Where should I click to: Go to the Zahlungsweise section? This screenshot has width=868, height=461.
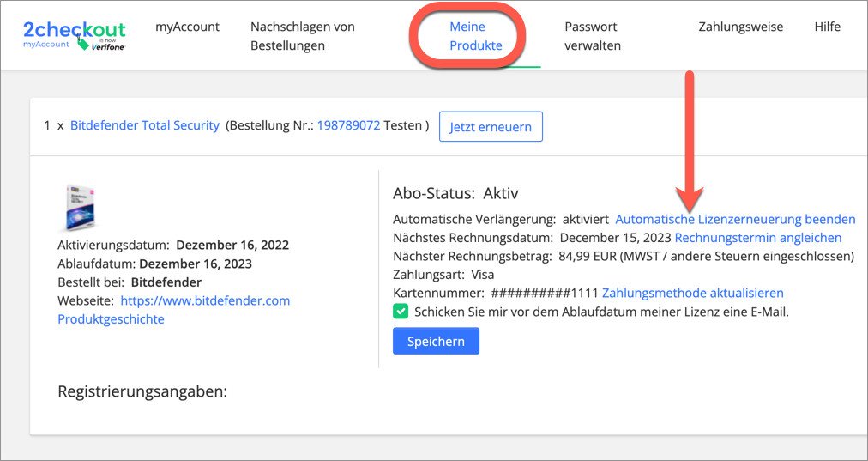[741, 27]
